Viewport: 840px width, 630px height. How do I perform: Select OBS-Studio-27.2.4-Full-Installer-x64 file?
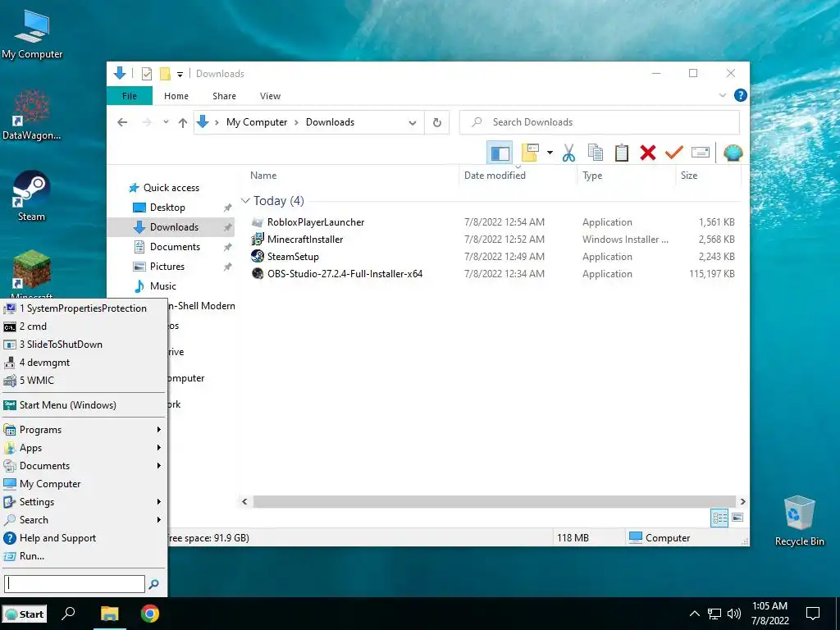[345, 274]
